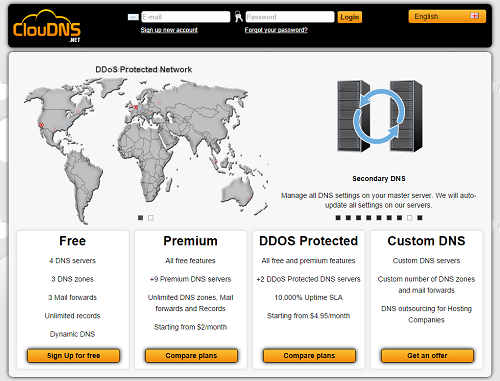Select the last feature slide dot

pyautogui.click(x=420, y=218)
